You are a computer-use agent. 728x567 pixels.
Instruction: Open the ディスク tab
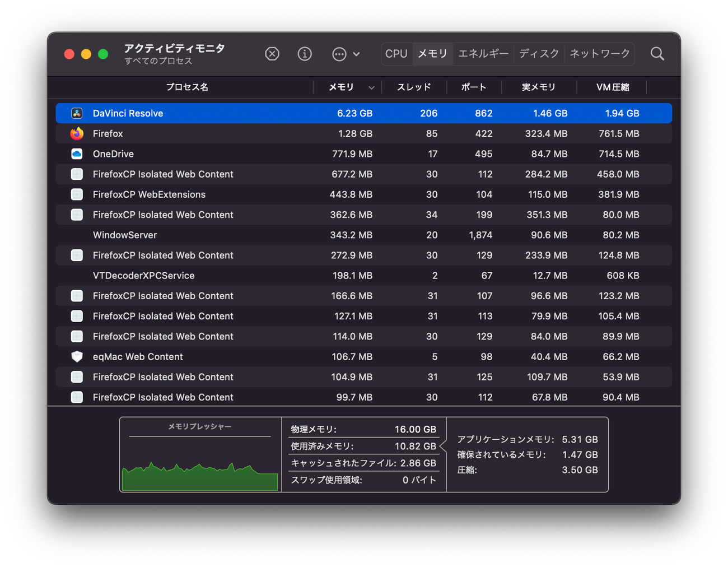point(539,54)
